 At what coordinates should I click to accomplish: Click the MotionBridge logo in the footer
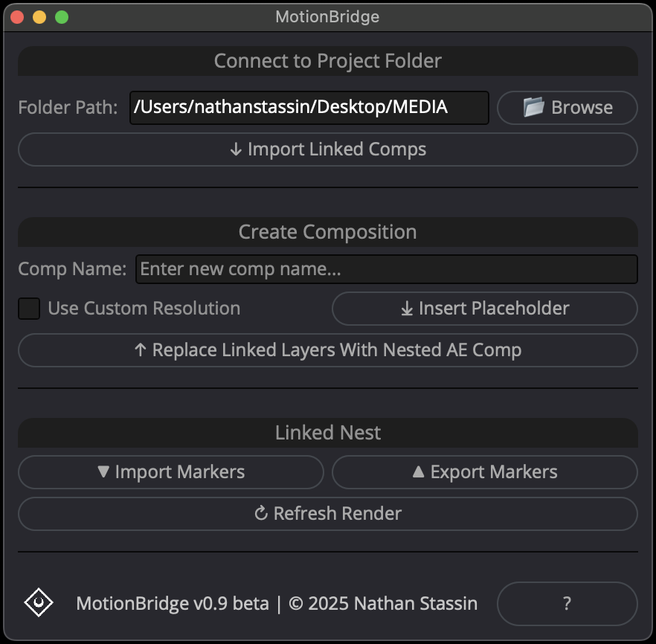click(38, 603)
